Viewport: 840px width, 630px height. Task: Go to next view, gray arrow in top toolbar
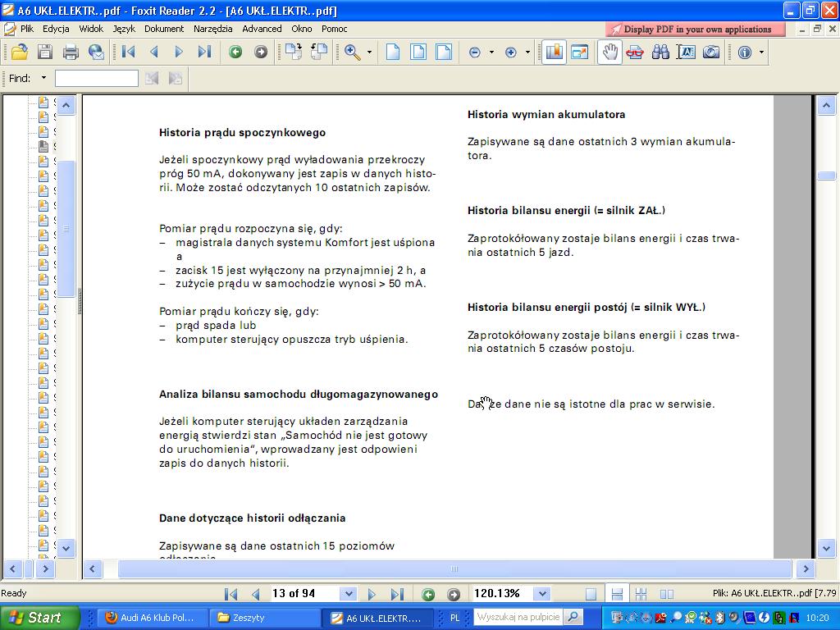261,52
